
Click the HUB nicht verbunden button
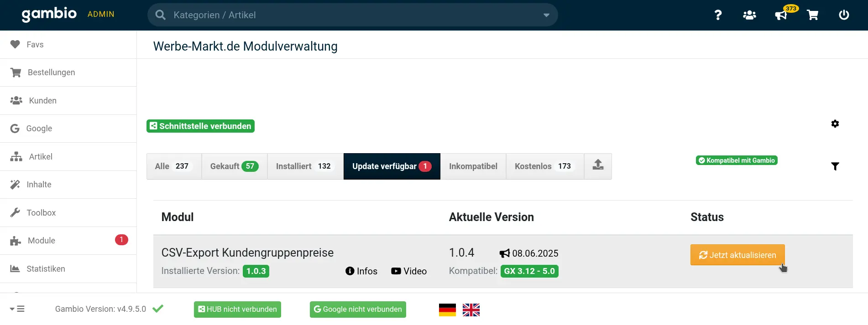tap(237, 310)
